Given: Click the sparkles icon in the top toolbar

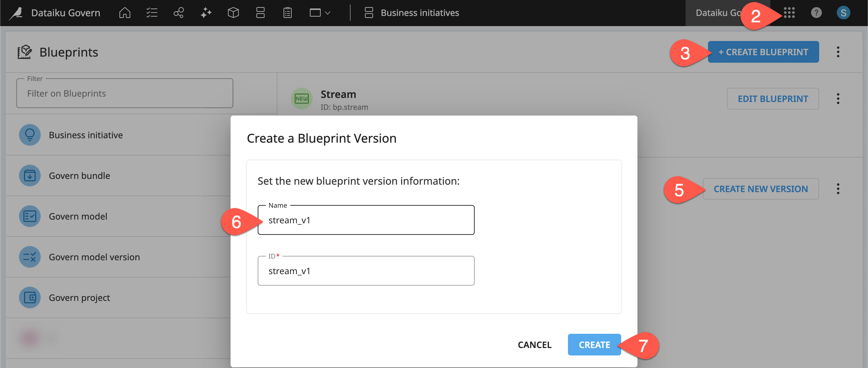Looking at the screenshot, I should [x=206, y=13].
